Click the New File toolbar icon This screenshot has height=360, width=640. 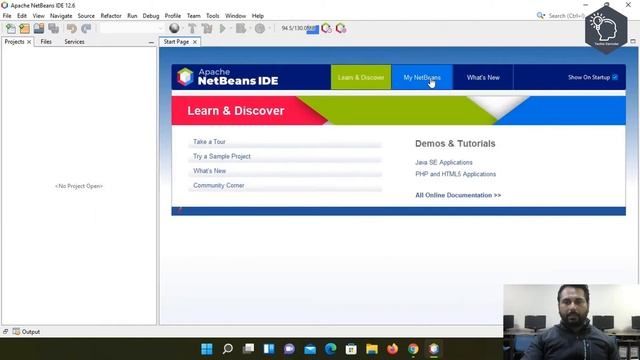click(x=11, y=29)
